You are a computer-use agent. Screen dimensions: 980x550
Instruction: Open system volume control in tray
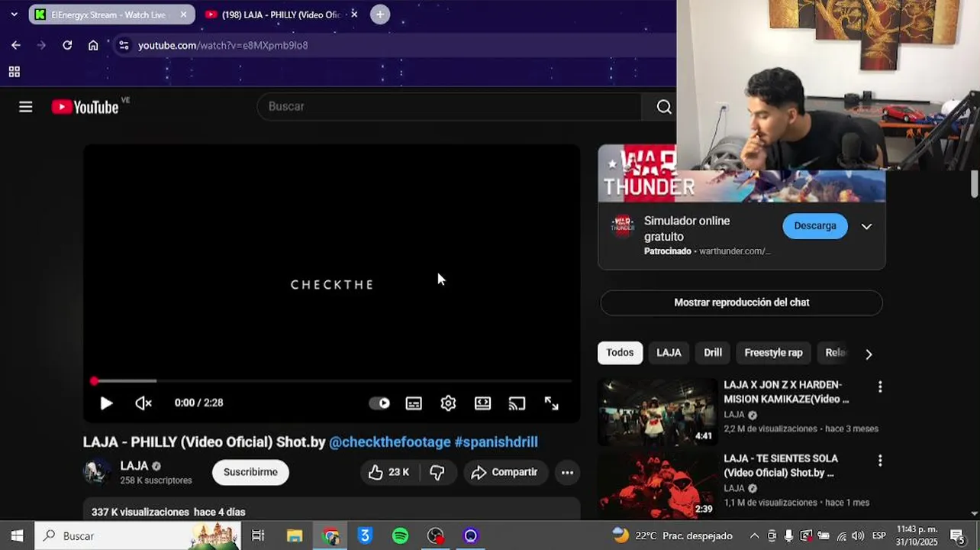coord(857,536)
